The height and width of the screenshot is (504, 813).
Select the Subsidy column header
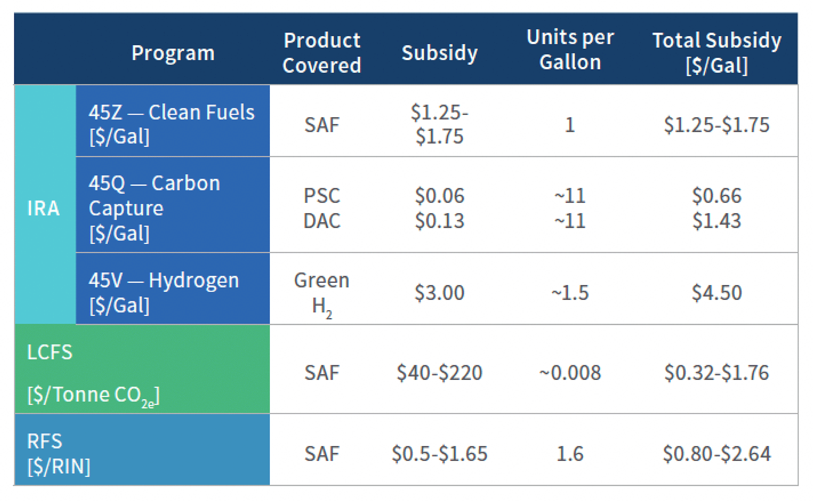439,53
